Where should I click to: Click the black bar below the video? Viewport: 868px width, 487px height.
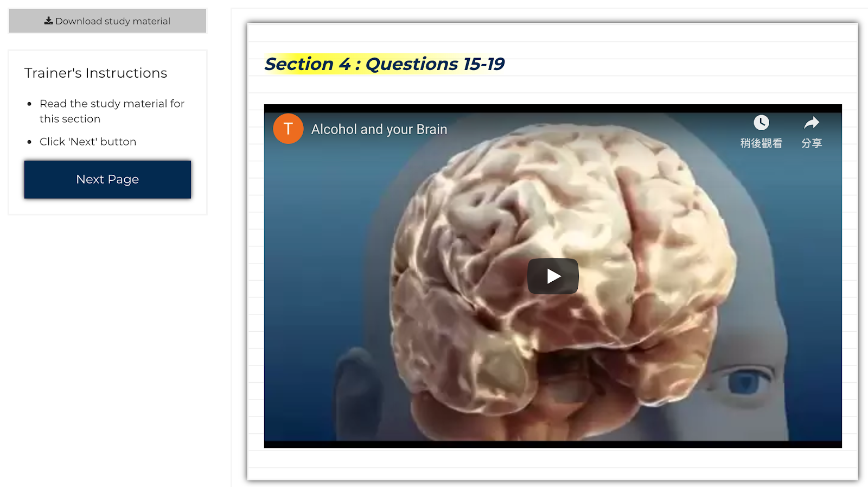553,444
